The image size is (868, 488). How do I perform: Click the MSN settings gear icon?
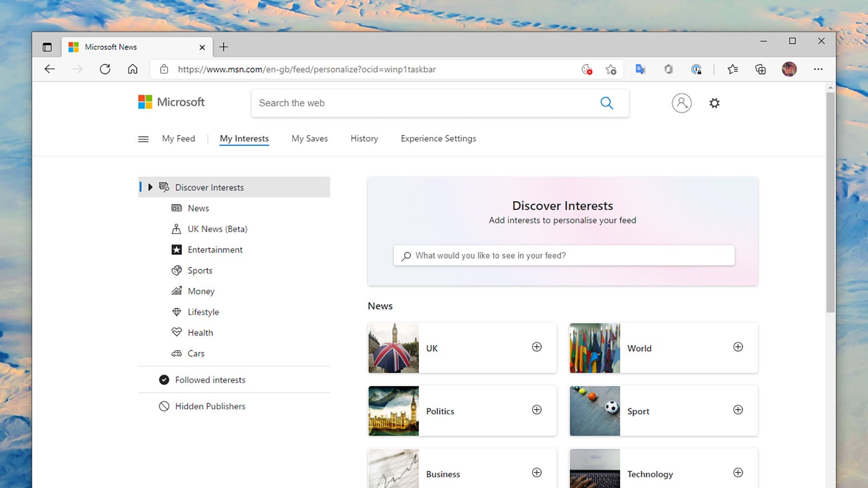pyautogui.click(x=714, y=103)
